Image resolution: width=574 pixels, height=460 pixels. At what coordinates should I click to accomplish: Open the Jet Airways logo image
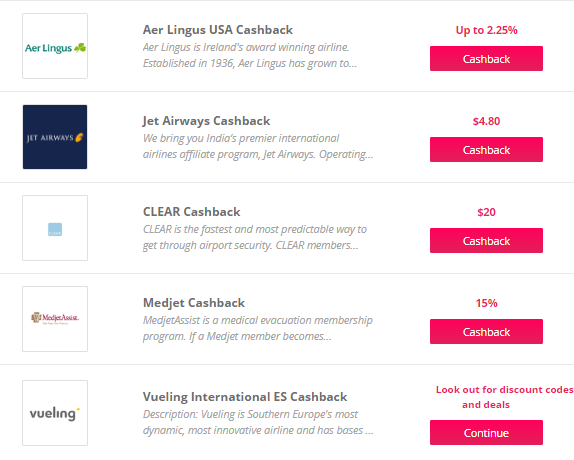55,137
